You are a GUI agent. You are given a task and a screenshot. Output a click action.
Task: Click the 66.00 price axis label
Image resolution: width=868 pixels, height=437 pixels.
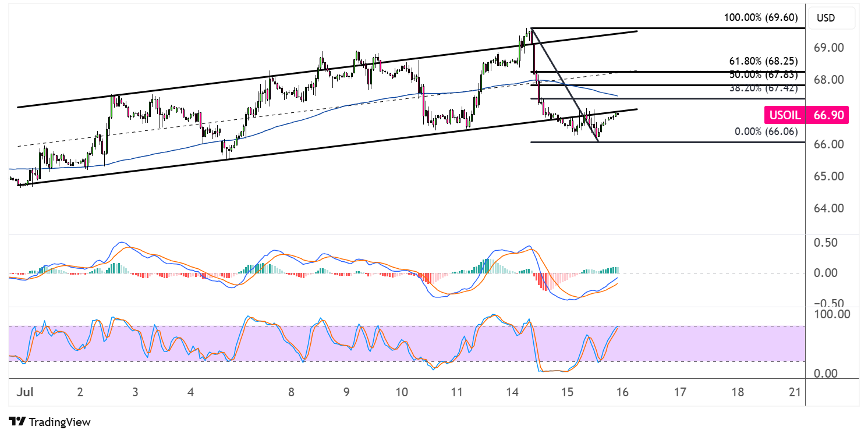pyautogui.click(x=828, y=144)
